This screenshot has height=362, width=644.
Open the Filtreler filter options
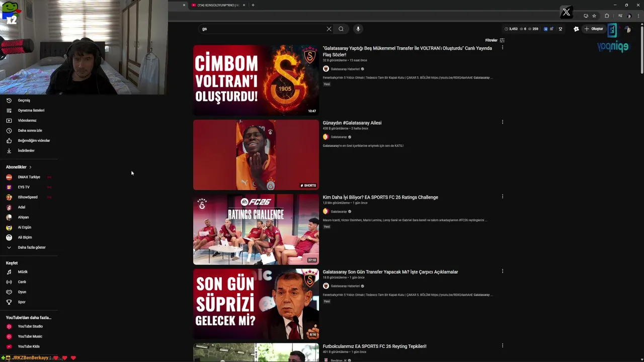495,40
